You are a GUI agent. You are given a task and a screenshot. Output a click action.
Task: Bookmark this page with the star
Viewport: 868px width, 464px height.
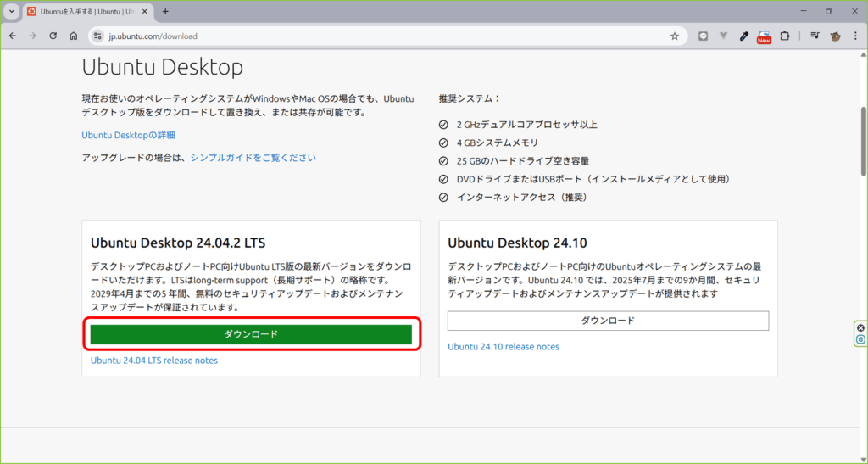pos(674,36)
